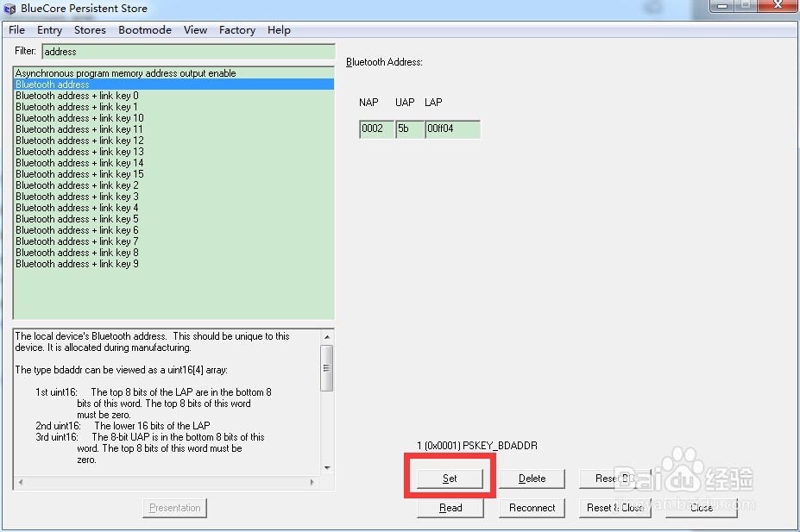This screenshot has width=800, height=532.
Task: Open the File menu
Action: point(17,30)
